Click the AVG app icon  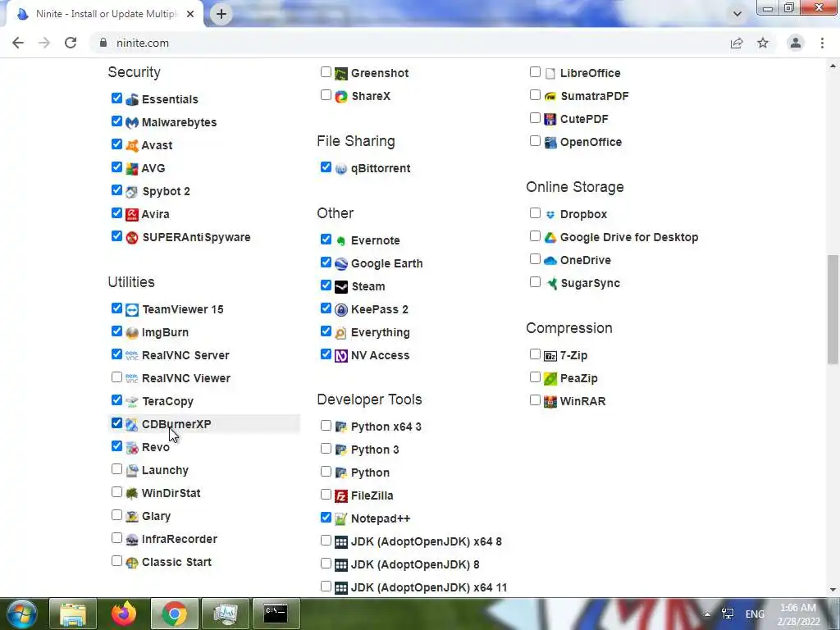click(132, 169)
